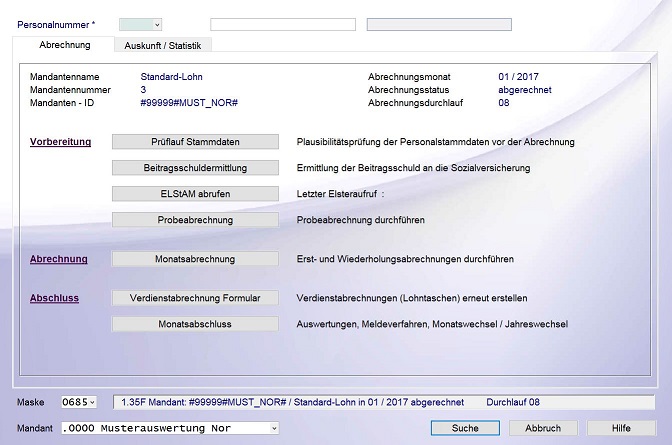Click the Plausibilitätsprüfung description text
This screenshot has width=672, height=445.
pyautogui.click(x=435, y=142)
